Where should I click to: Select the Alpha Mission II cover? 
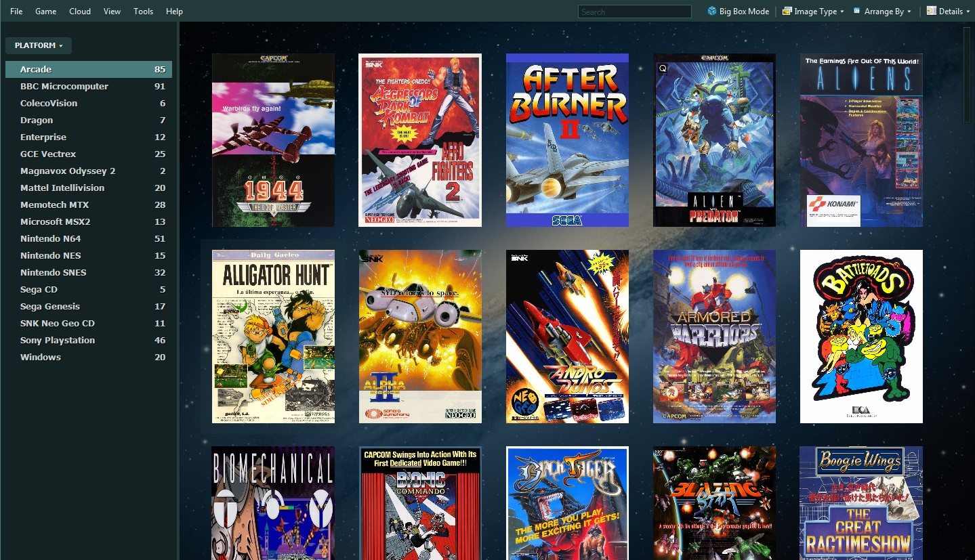coord(420,337)
